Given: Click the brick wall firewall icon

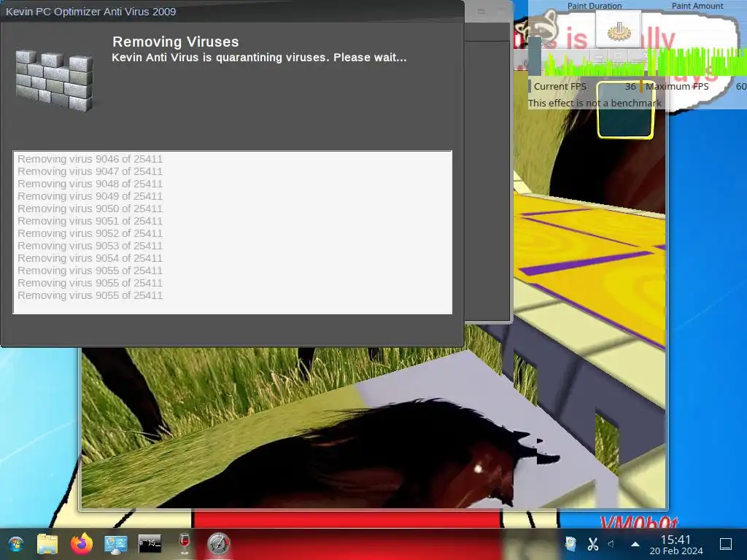Looking at the screenshot, I should [54, 81].
